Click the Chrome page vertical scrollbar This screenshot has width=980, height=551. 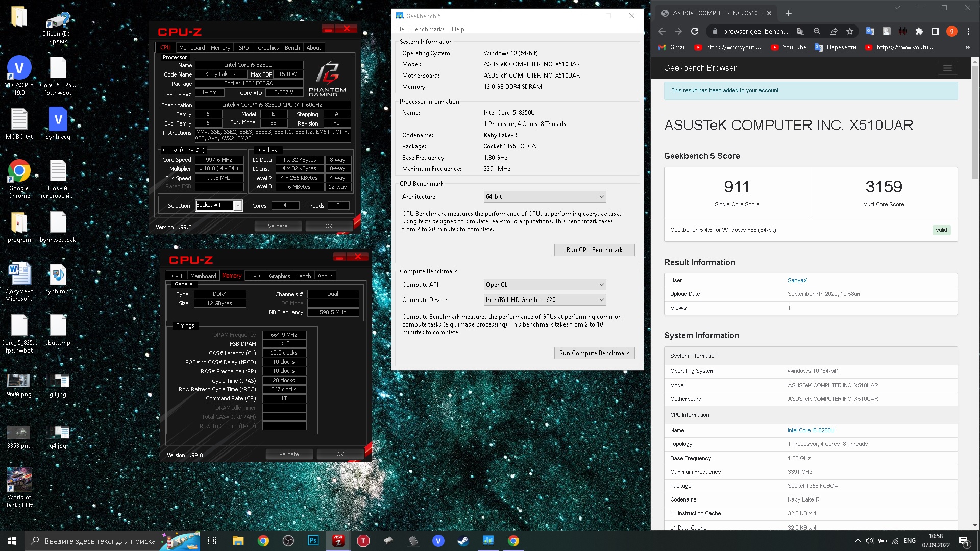click(x=975, y=122)
